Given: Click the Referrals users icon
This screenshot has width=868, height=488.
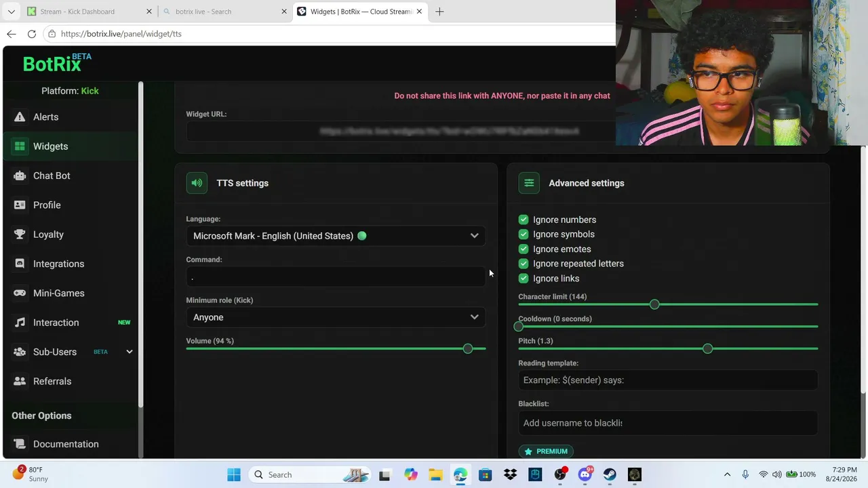Looking at the screenshot, I should click(x=20, y=382).
